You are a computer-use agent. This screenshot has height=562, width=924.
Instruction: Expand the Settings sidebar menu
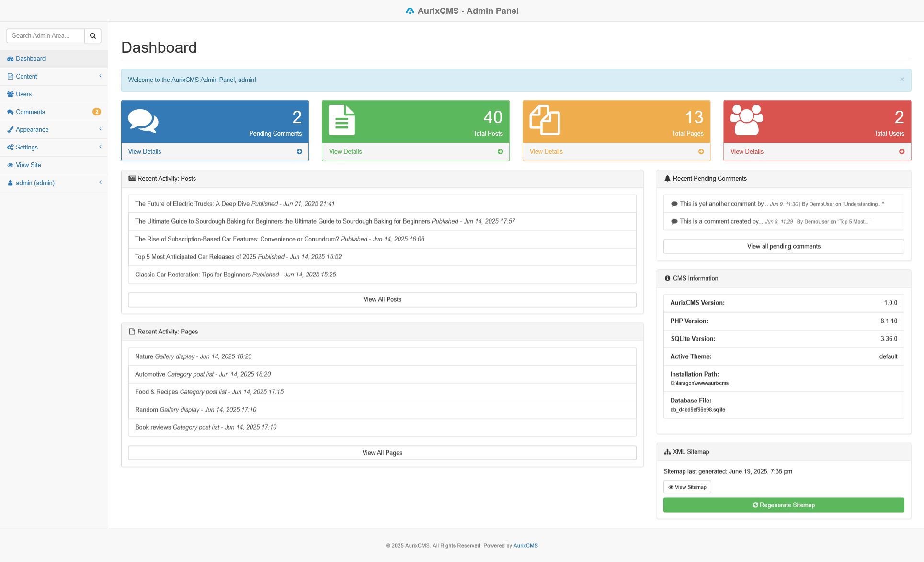pos(54,148)
